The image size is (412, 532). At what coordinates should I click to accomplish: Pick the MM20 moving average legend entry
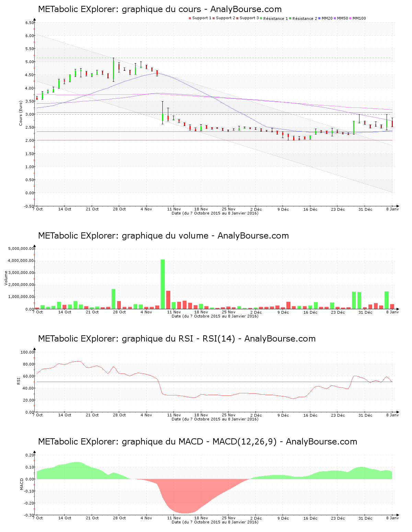(325, 18)
